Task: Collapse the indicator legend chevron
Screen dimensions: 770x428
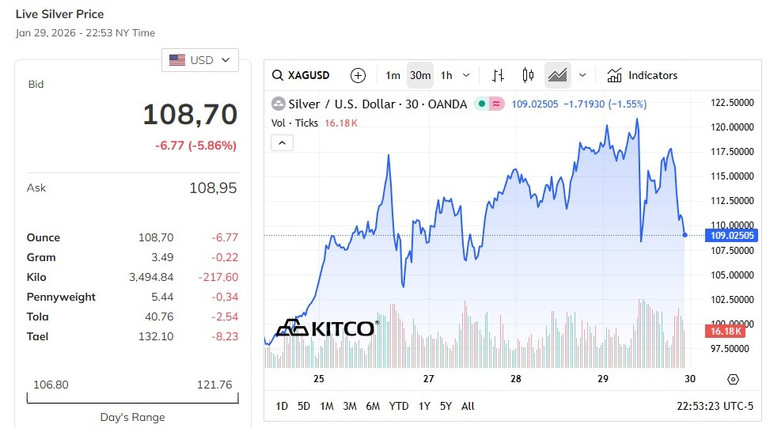Action: pos(281,143)
